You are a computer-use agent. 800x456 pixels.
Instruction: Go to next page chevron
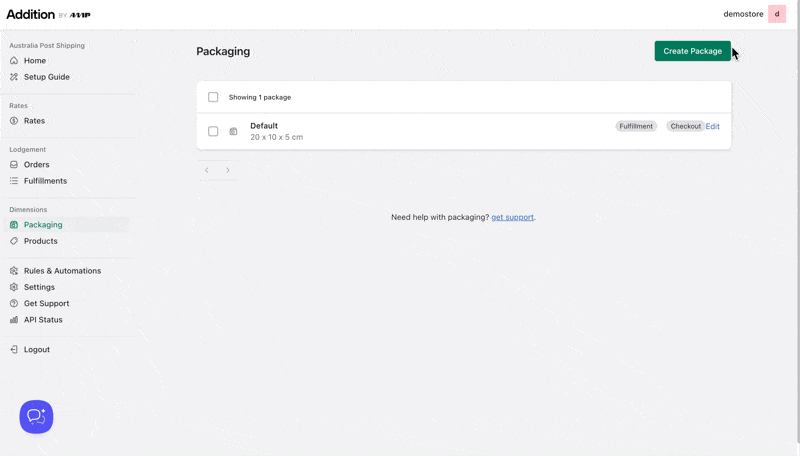pos(228,170)
